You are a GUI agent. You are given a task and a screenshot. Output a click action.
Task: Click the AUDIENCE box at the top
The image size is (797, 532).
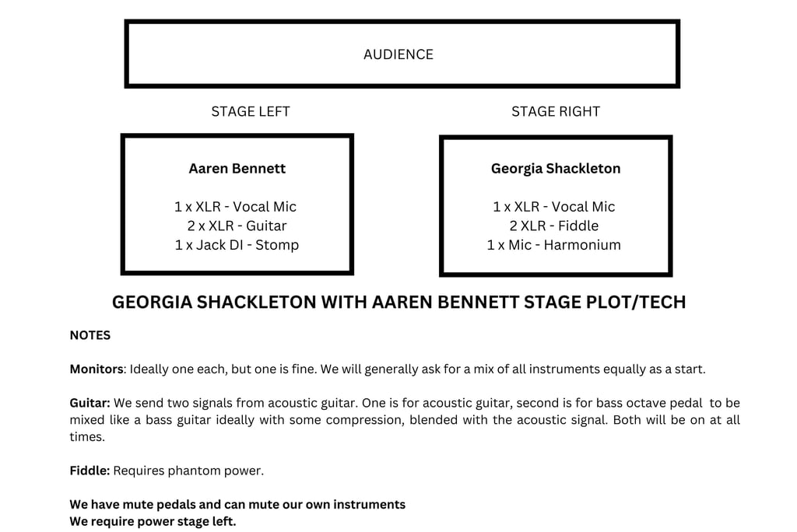[398, 54]
